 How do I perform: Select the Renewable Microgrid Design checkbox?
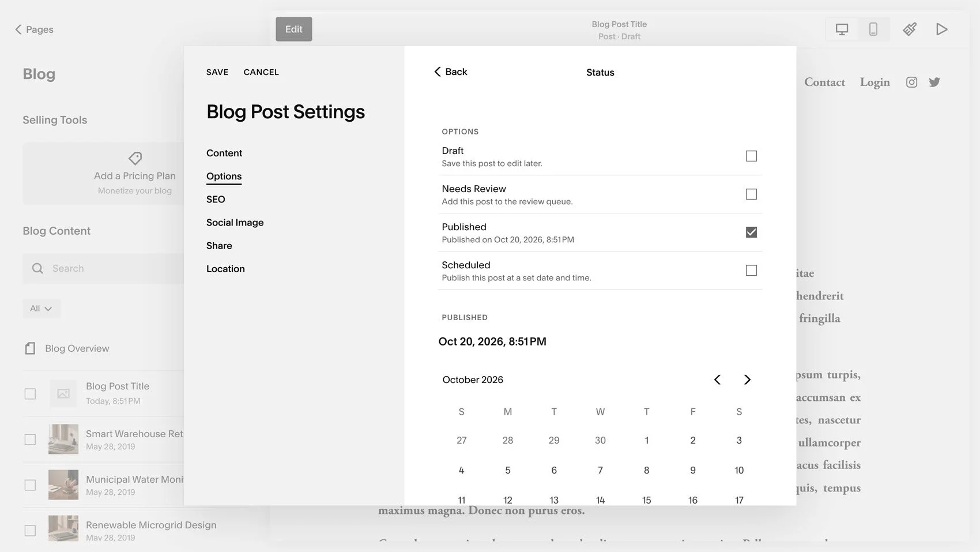[x=30, y=531]
